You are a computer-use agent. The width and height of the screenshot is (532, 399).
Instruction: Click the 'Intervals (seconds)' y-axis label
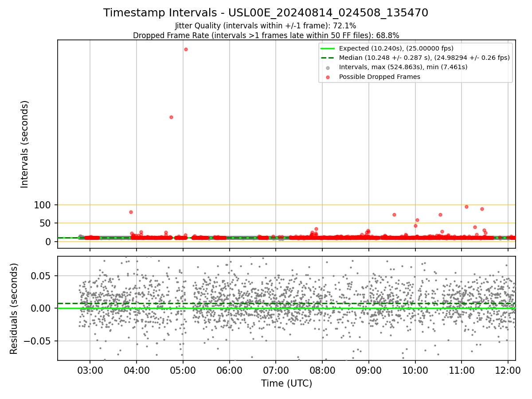[25, 144]
